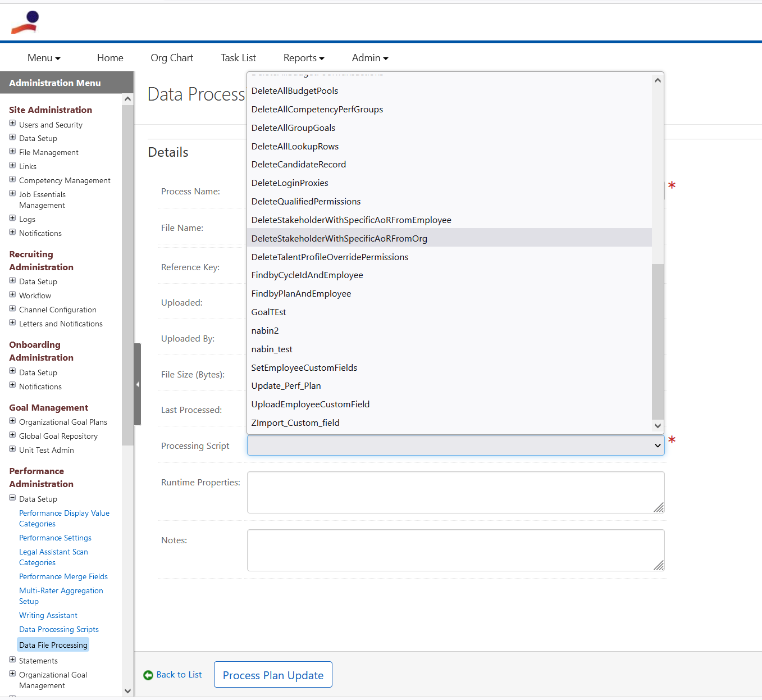Choose FindbyPlanAndEmployee script
The width and height of the screenshot is (762, 700).
[449, 294]
